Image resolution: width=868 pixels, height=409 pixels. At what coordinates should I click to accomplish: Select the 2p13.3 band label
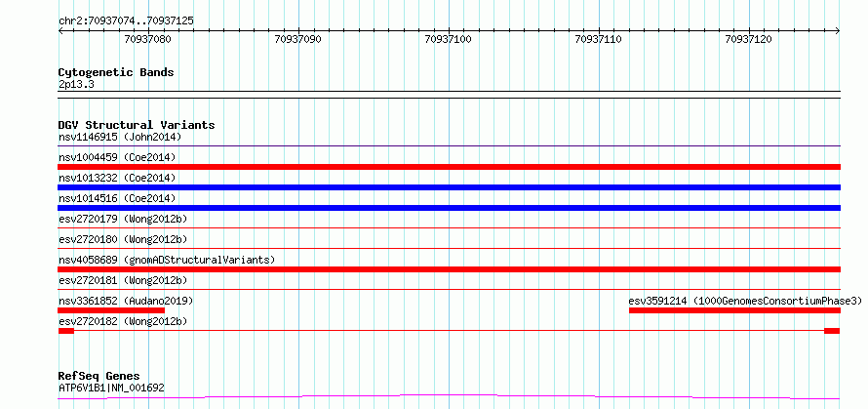pos(77,84)
